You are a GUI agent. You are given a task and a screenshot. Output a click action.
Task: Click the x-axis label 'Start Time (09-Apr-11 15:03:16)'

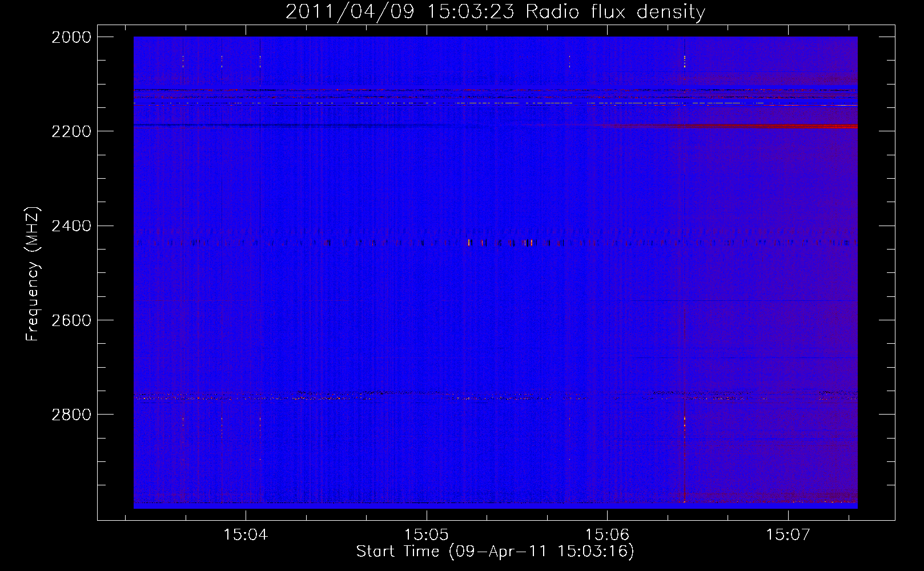[x=495, y=552]
